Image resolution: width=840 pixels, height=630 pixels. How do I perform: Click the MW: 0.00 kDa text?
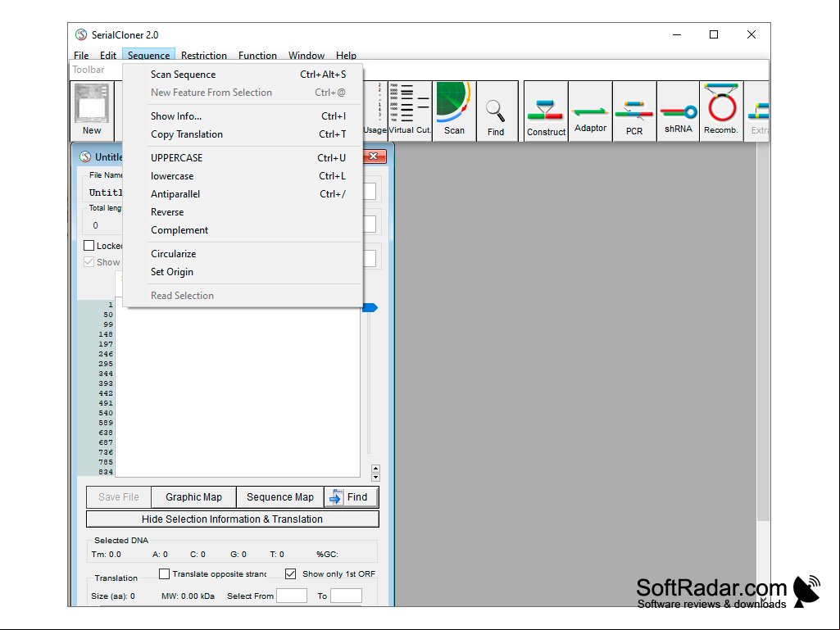click(188, 596)
